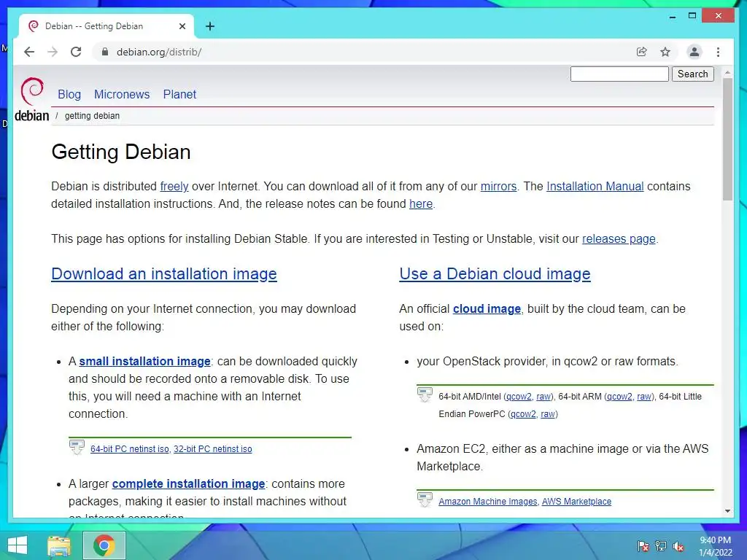
Task: Open the AWS Marketplace link
Action: (x=576, y=501)
